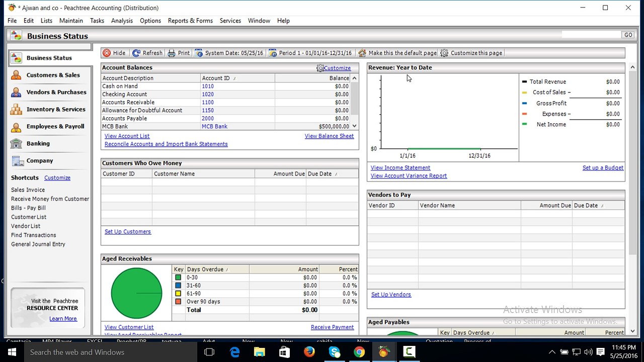Viewport: 644px width, 362px height.
Task: Print the Business Status page
Action: 179,53
